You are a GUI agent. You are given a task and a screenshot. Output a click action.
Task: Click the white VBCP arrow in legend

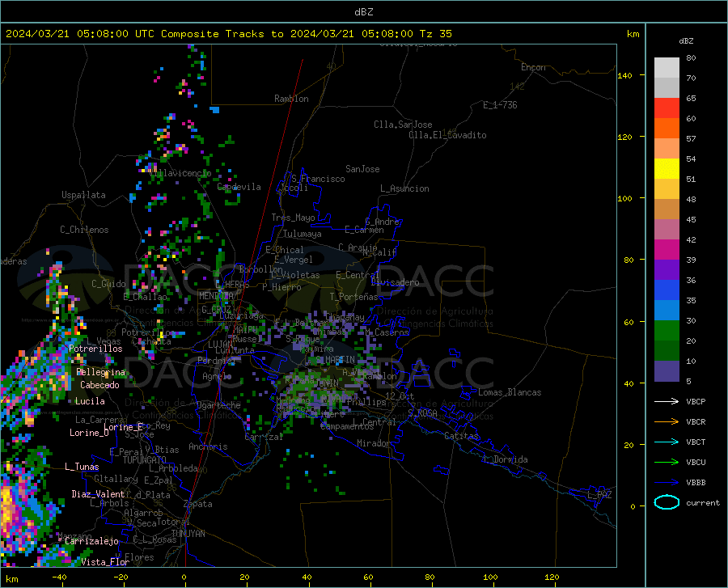pyautogui.click(x=667, y=401)
